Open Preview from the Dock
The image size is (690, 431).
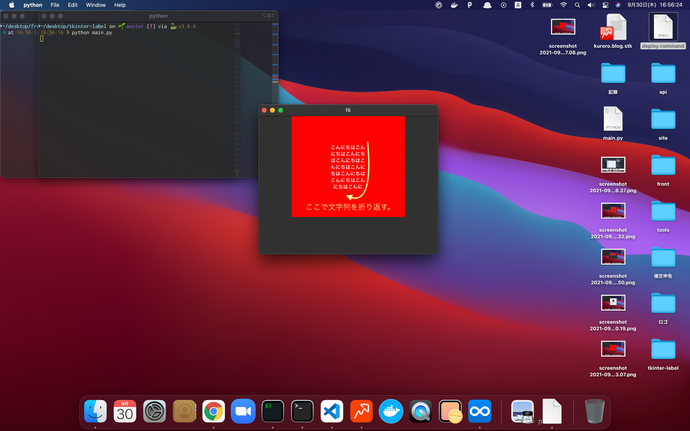(x=522, y=411)
